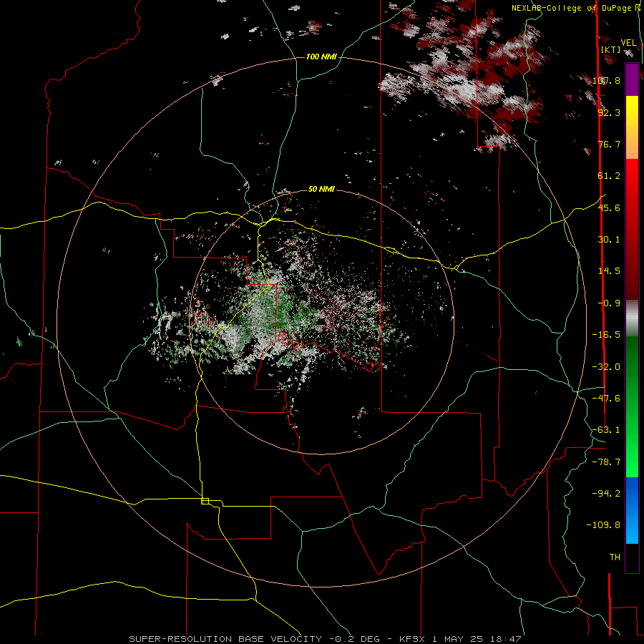Viewport: 644px width, 644px height.
Task: Click the gray near-zero segment of the color bar
Action: tap(632, 318)
